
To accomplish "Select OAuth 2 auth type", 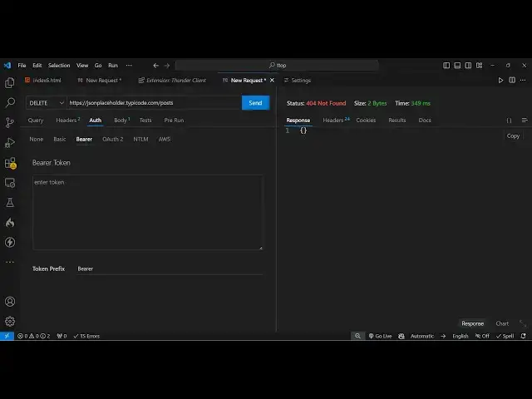I will click(x=113, y=139).
